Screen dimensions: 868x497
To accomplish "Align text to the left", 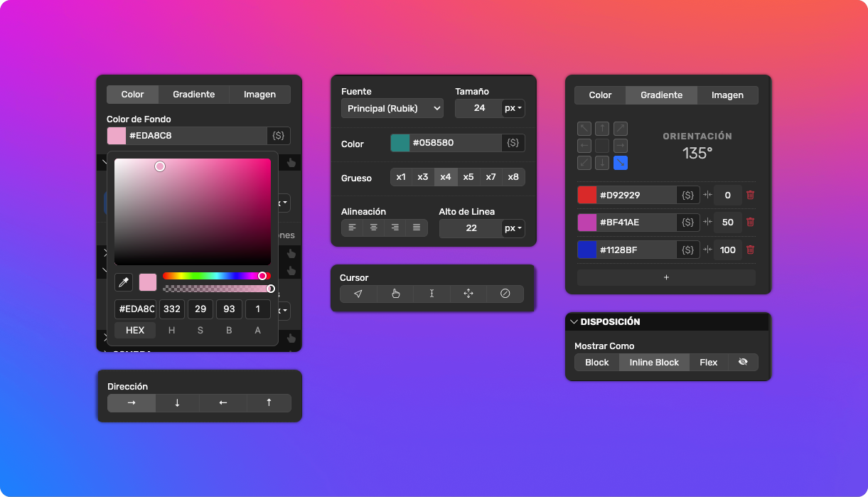I will pos(352,228).
